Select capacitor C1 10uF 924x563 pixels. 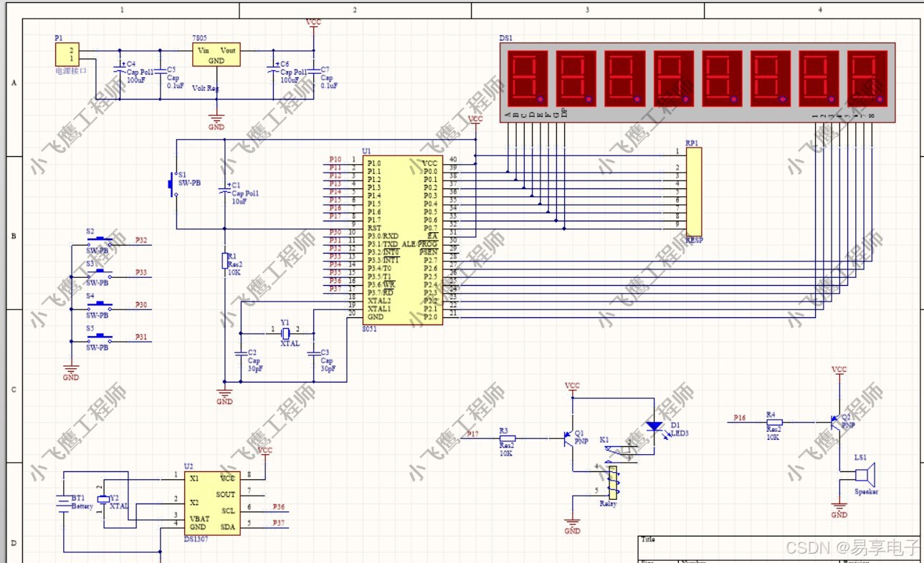224,191
